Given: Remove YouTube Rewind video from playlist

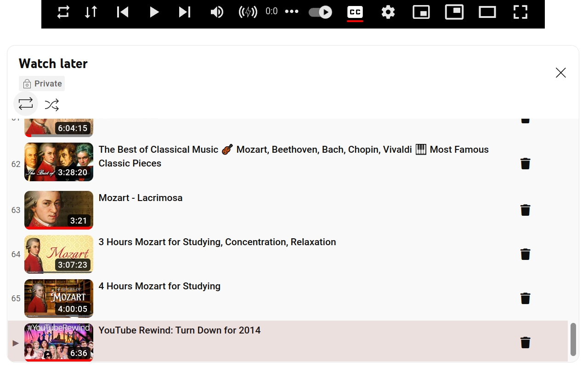Looking at the screenshot, I should tap(526, 342).
